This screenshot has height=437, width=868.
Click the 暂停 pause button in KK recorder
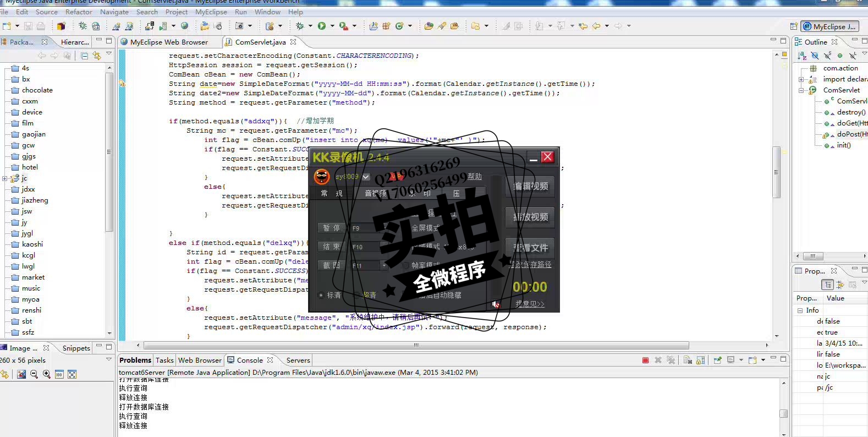[x=331, y=228]
